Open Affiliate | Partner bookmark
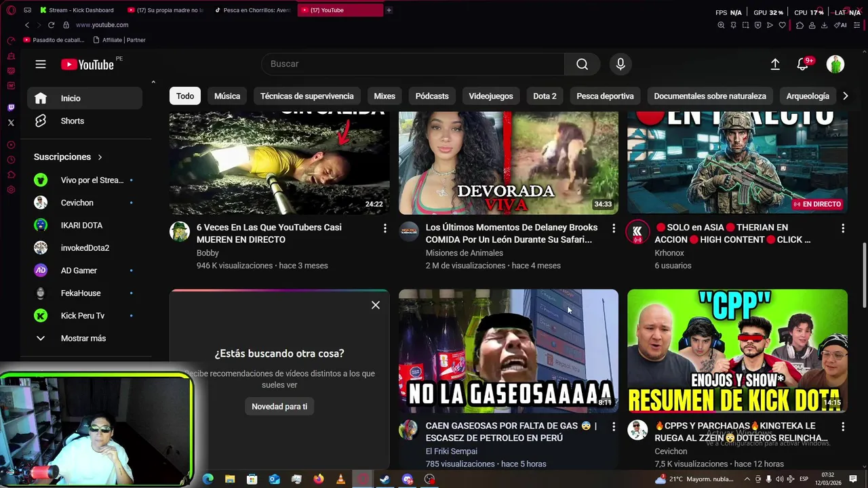This screenshot has width=868, height=488. (119, 40)
